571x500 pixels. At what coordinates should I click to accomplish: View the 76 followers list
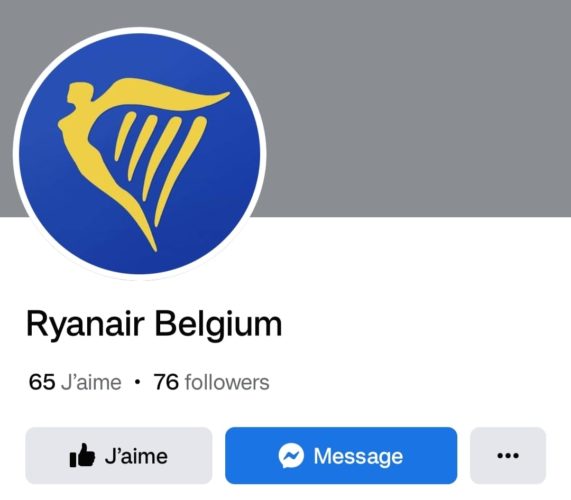pos(212,382)
